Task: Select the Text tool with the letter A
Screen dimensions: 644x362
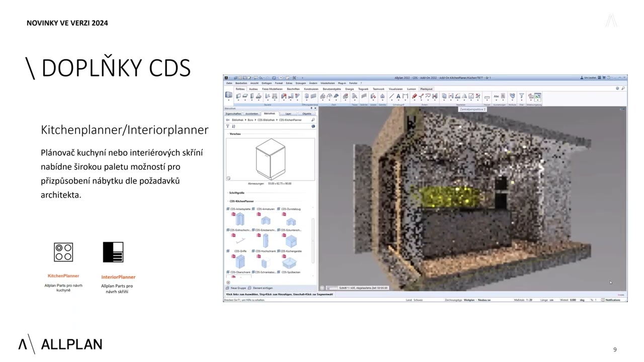Action: coord(398,96)
